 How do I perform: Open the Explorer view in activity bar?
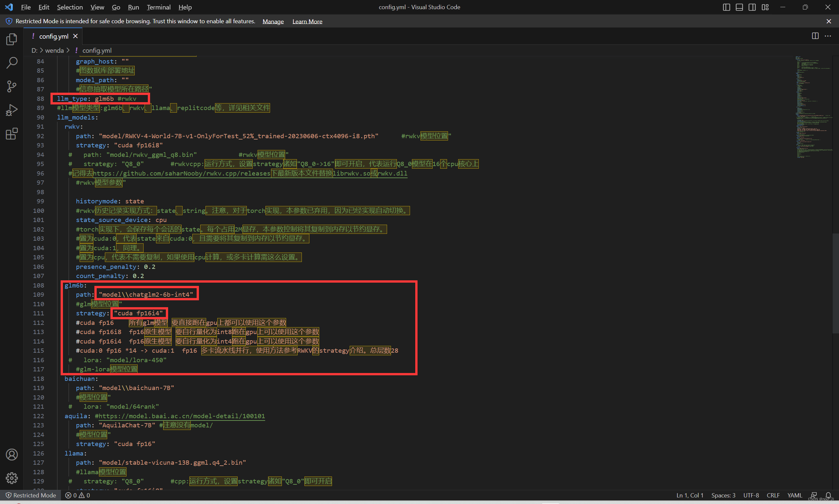pos(11,39)
